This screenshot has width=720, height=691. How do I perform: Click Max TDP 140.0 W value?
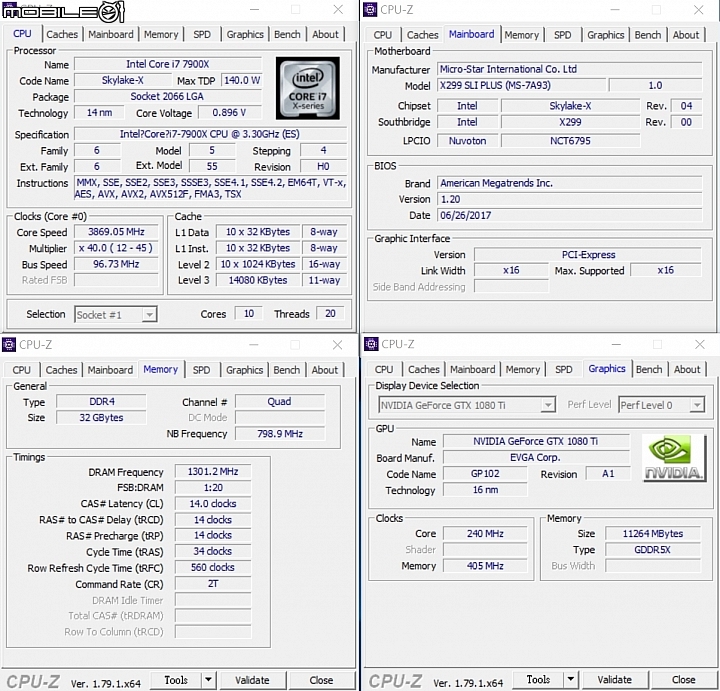pyautogui.click(x=242, y=80)
